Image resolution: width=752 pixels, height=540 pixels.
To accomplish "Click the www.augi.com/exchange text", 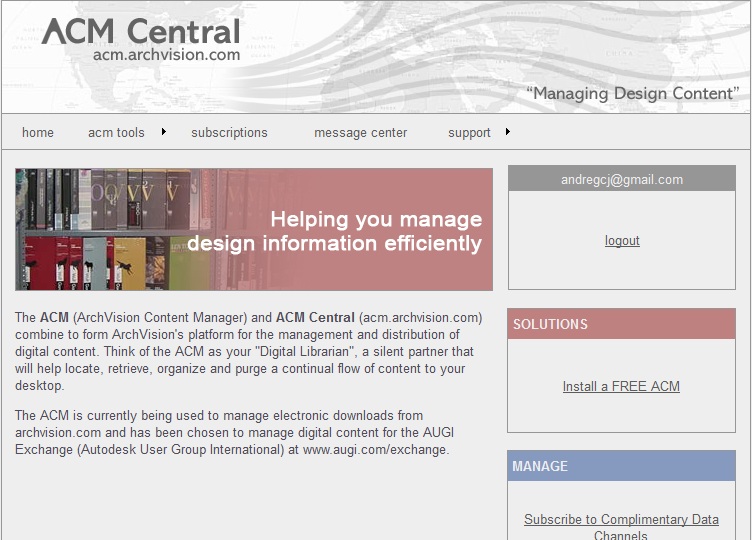I will point(376,450).
